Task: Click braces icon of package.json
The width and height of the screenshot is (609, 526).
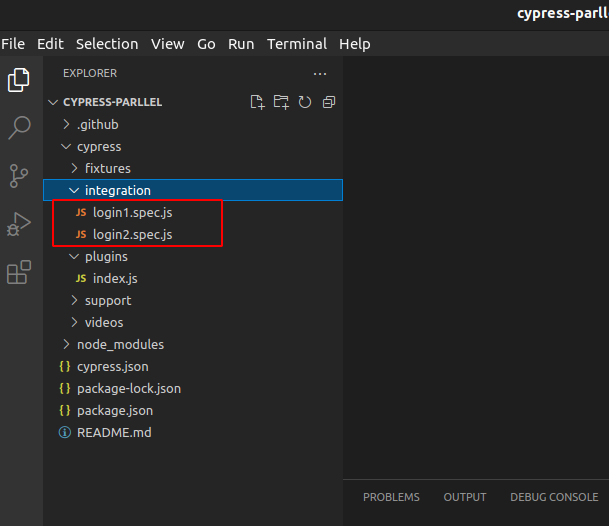Action: tap(65, 410)
